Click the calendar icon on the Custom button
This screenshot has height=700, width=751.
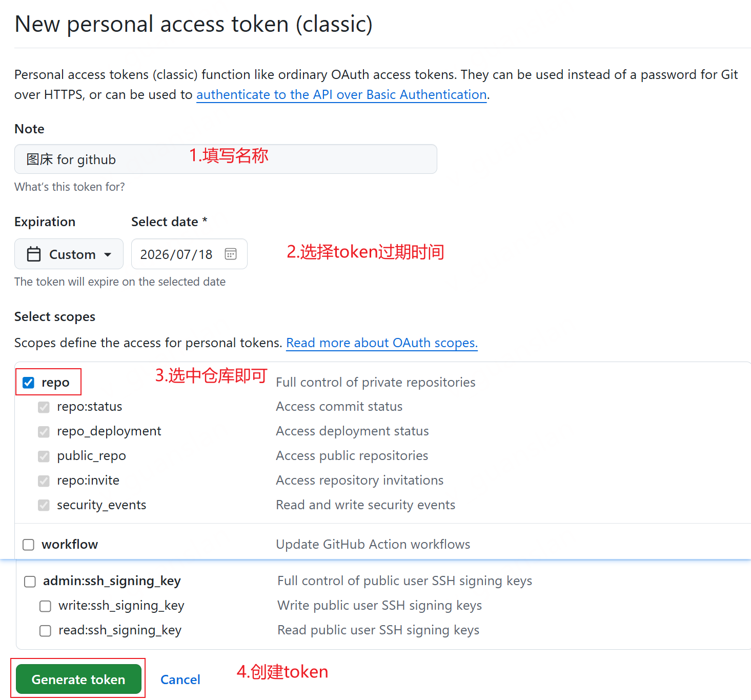(34, 254)
